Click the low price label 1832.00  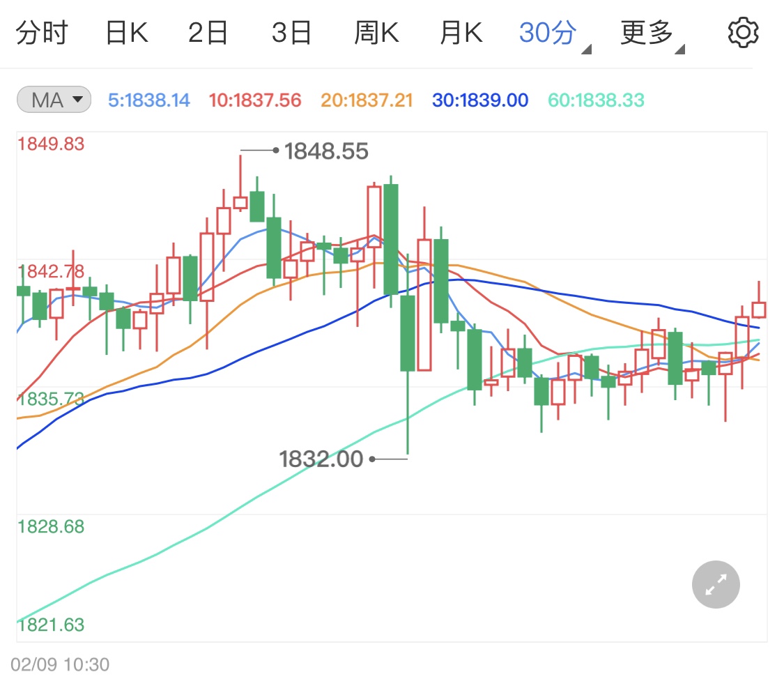click(321, 459)
